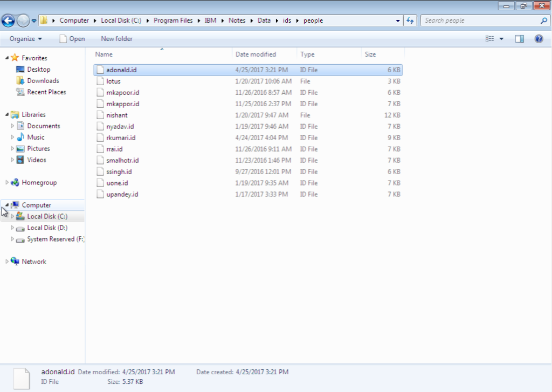Sort by the Size column header

pyautogui.click(x=383, y=54)
